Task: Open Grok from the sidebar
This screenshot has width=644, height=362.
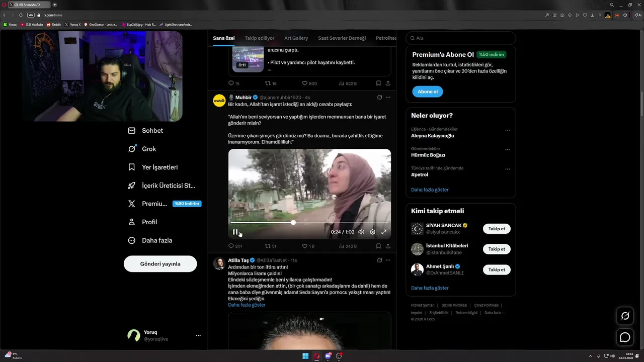Action: click(142, 149)
